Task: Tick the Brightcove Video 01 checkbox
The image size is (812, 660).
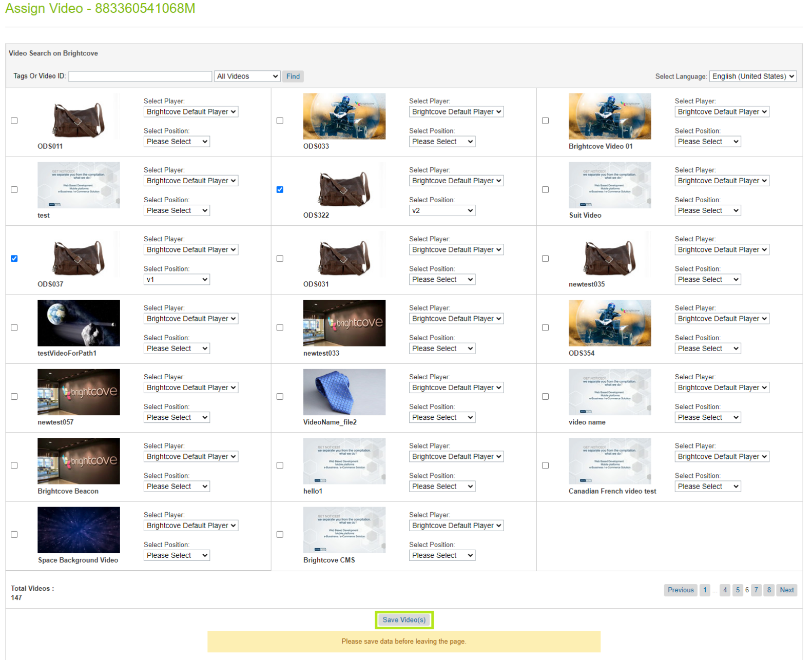Action: pos(545,121)
